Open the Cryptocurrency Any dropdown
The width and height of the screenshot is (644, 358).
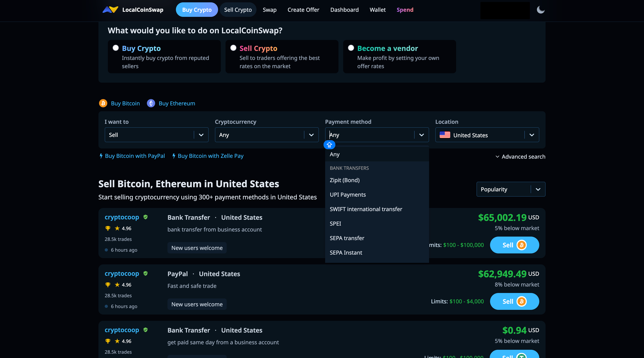(x=267, y=135)
